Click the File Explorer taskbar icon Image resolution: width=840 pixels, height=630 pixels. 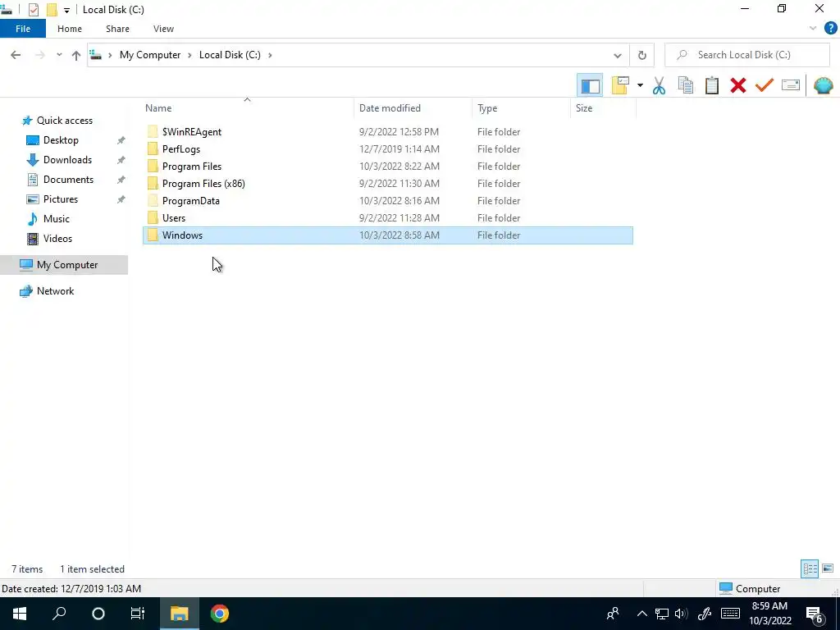[180, 614]
